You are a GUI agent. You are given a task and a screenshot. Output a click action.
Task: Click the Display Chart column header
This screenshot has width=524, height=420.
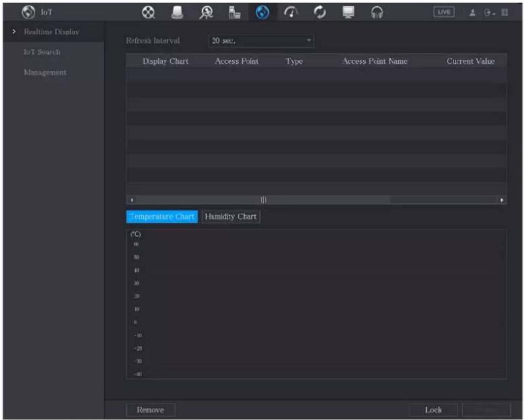(x=166, y=61)
